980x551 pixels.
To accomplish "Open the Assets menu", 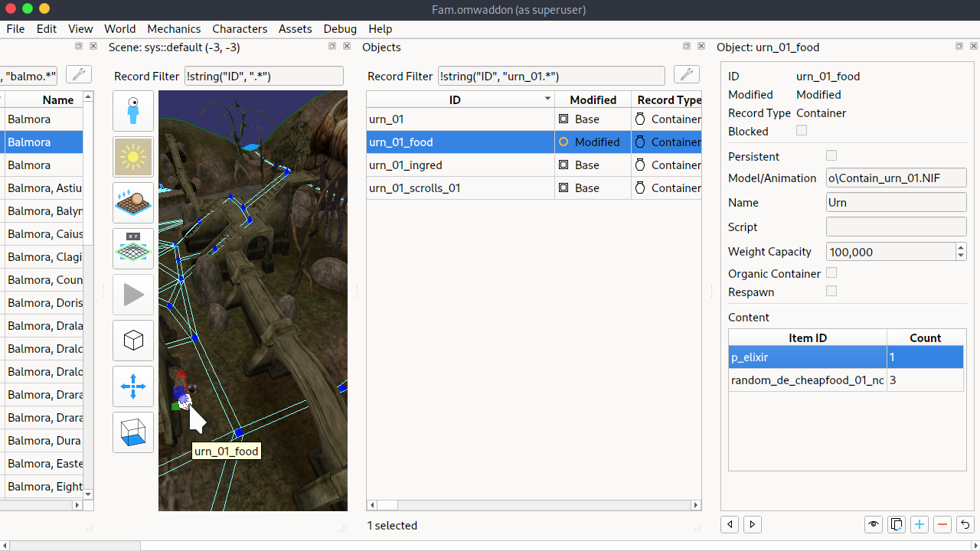I will coord(296,28).
